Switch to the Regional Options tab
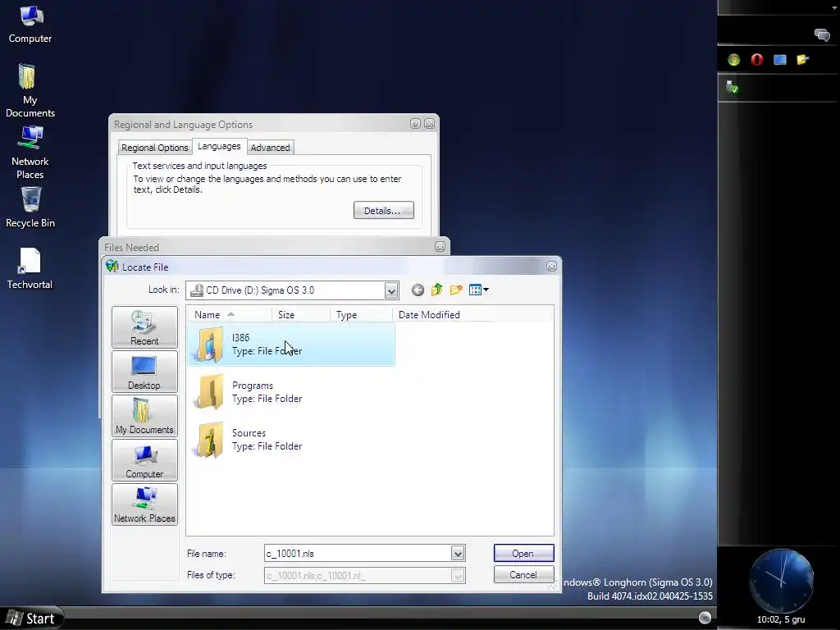Image resolution: width=840 pixels, height=630 pixels. tap(155, 148)
